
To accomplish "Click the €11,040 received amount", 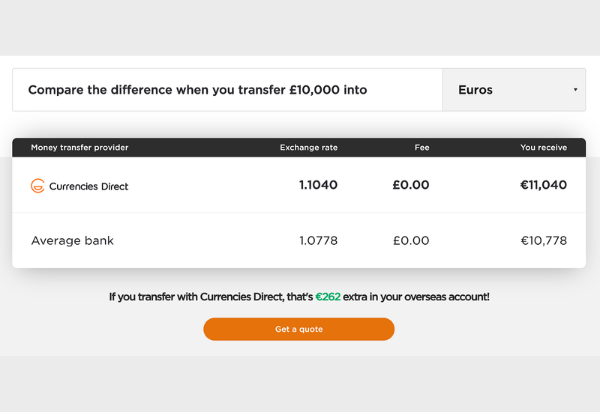I will click(x=543, y=185).
